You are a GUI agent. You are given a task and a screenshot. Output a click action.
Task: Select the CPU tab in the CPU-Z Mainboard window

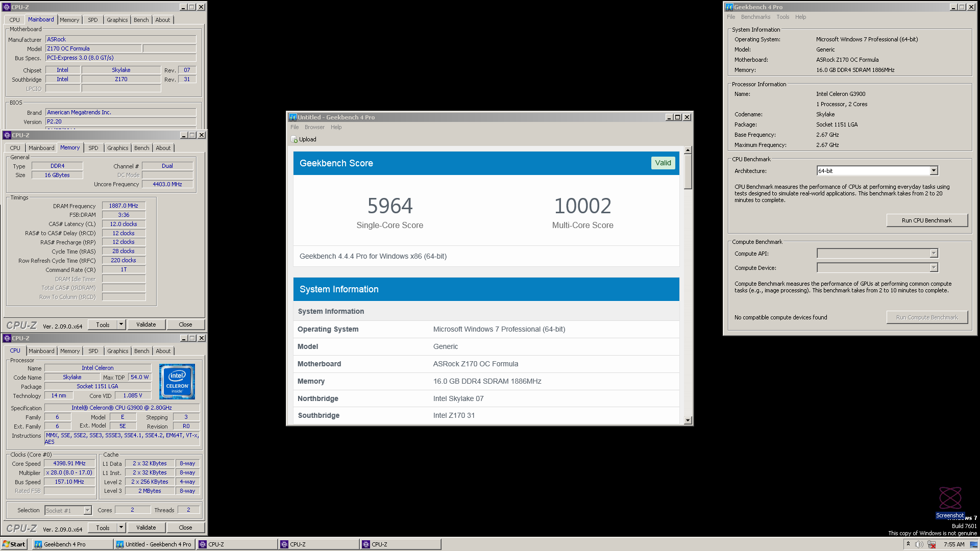(x=15, y=20)
